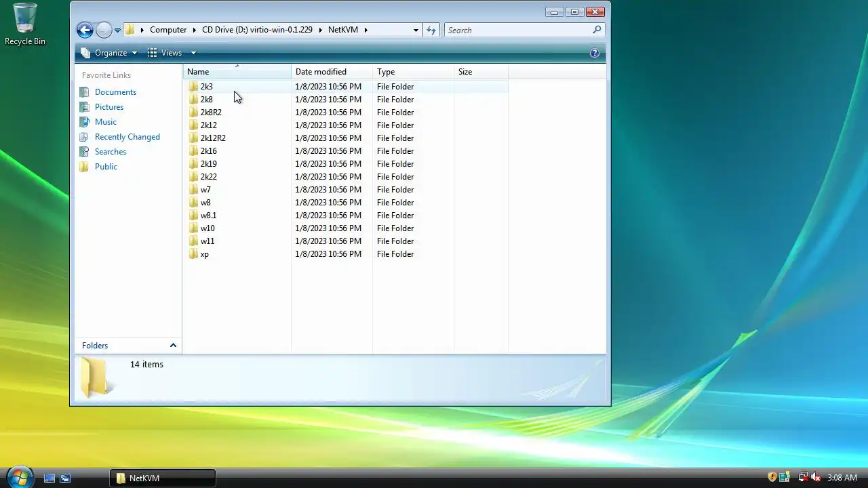Screen dimensions: 868x488
Task: Open the Windows Security Alerts tray icon
Action: coord(772,477)
